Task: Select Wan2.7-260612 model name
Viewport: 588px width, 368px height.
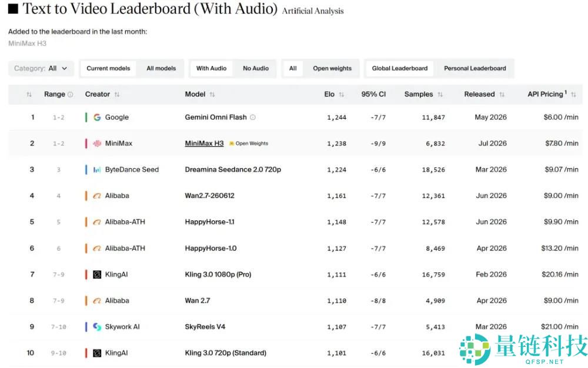Action: 209,196
